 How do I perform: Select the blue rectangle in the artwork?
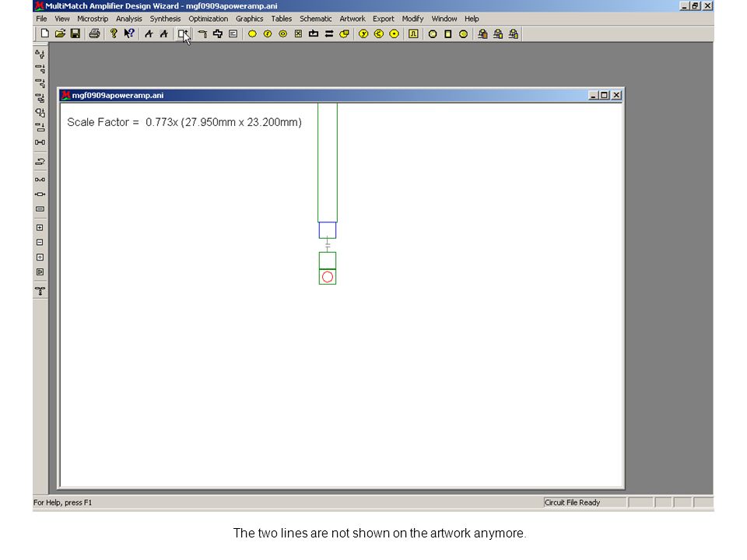tap(328, 230)
